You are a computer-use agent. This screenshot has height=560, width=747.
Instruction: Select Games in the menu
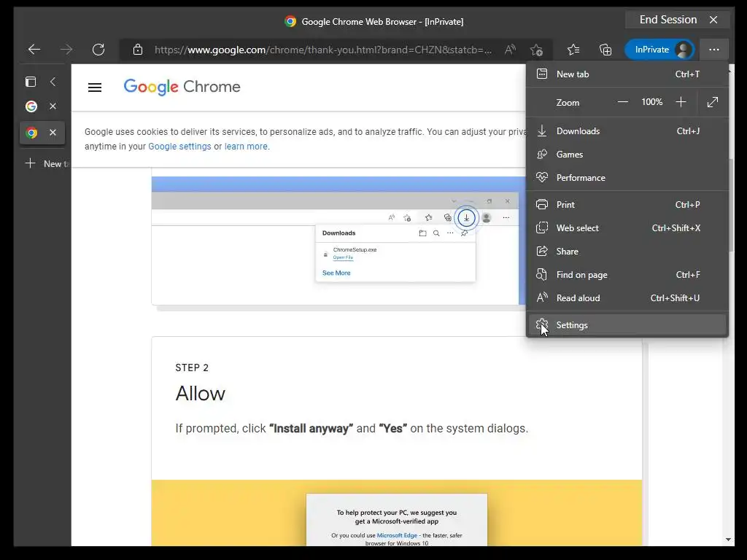point(627,155)
